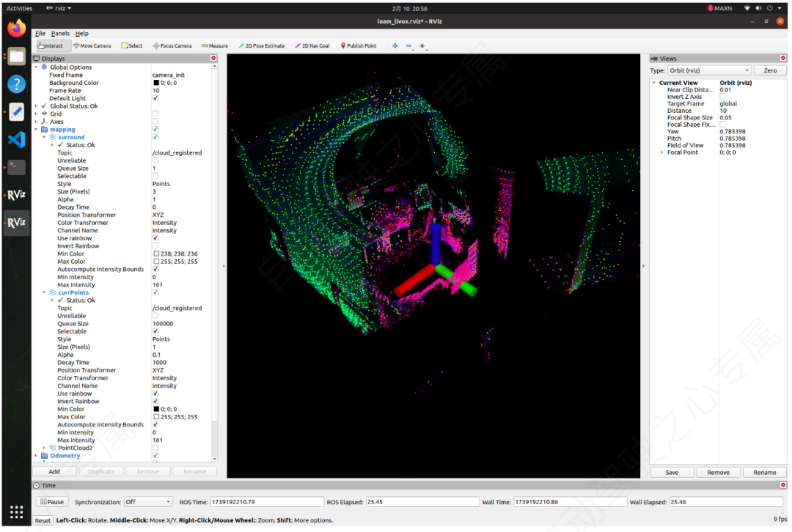Expand the Grid display item
The width and height of the screenshot is (792, 532).
pyautogui.click(x=37, y=114)
